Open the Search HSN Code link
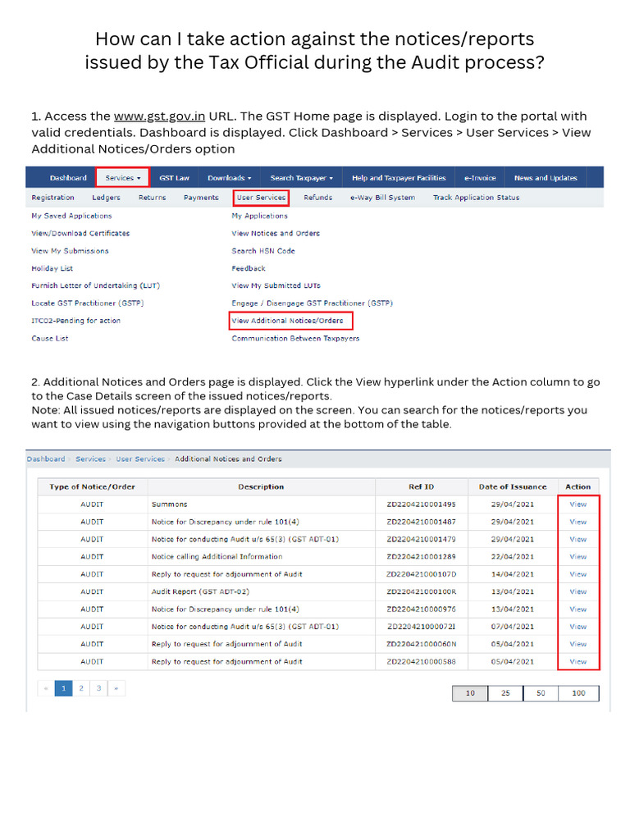 click(263, 251)
